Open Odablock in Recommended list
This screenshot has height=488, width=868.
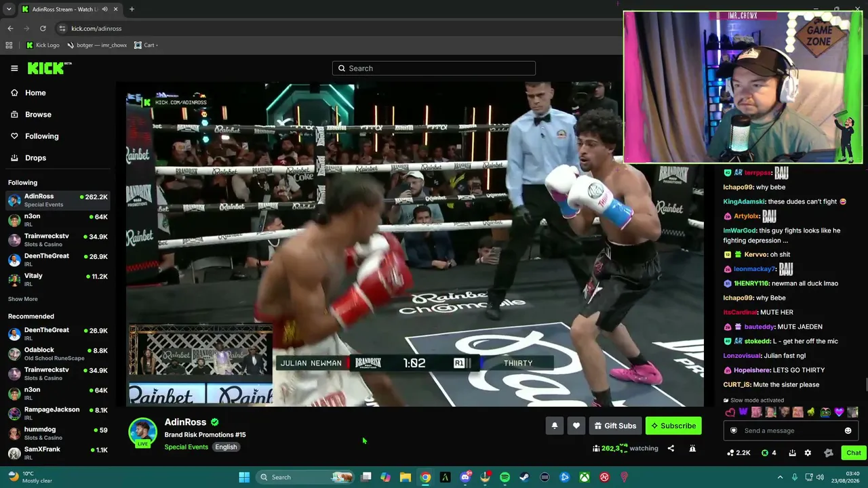coord(58,354)
